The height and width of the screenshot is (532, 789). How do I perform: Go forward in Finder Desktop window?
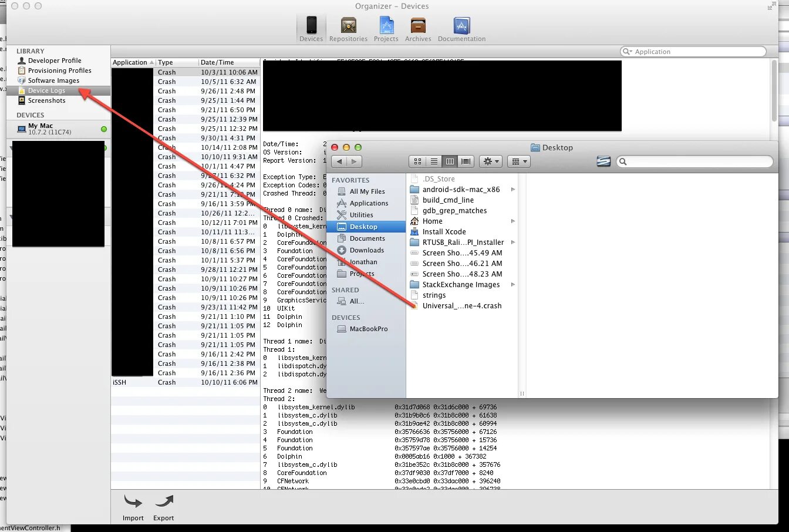click(x=354, y=161)
